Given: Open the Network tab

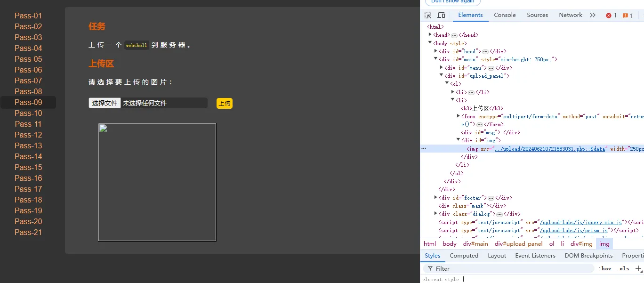Looking at the screenshot, I should click(x=571, y=15).
